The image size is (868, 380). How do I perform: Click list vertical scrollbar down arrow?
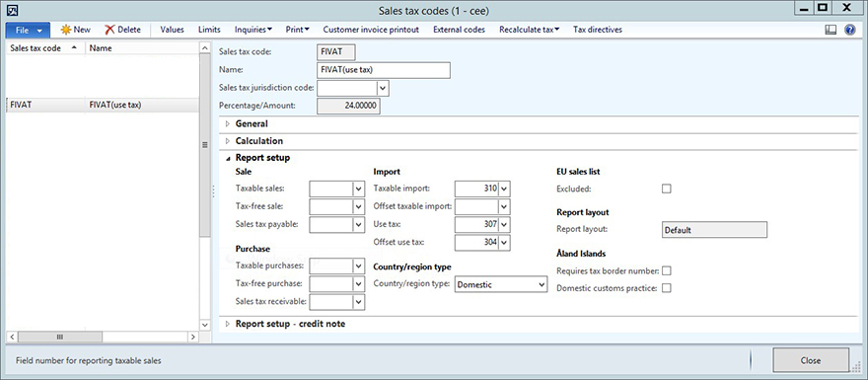[x=204, y=325]
